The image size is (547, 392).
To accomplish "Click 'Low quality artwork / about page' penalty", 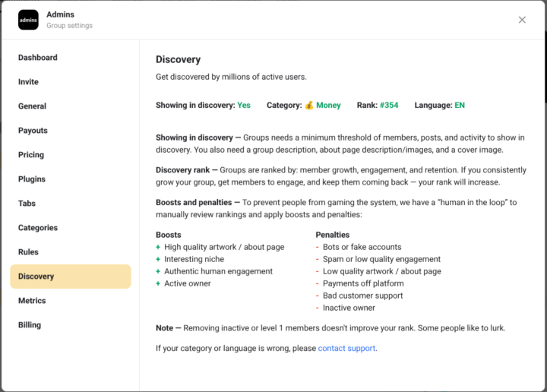I will [x=381, y=272].
